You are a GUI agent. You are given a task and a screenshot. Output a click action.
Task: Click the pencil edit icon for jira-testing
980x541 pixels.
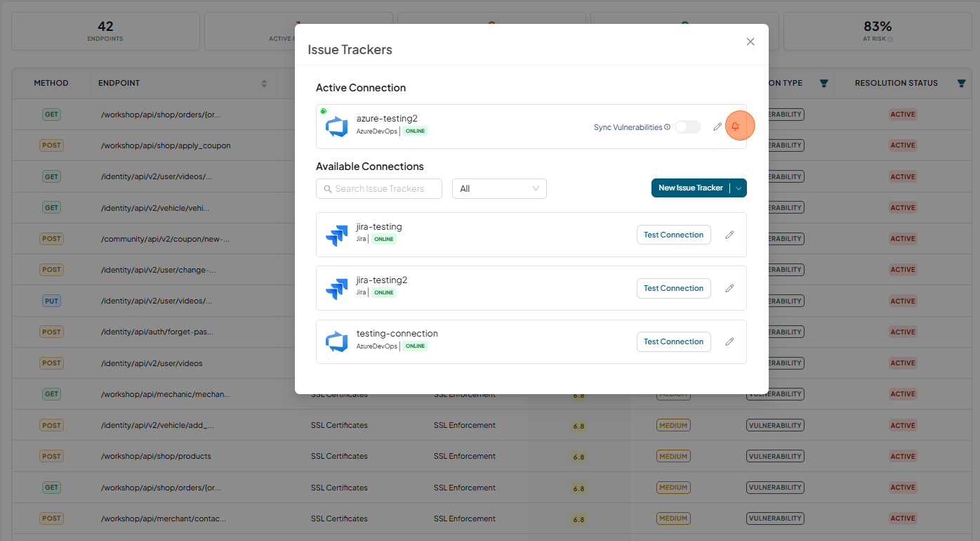point(729,235)
